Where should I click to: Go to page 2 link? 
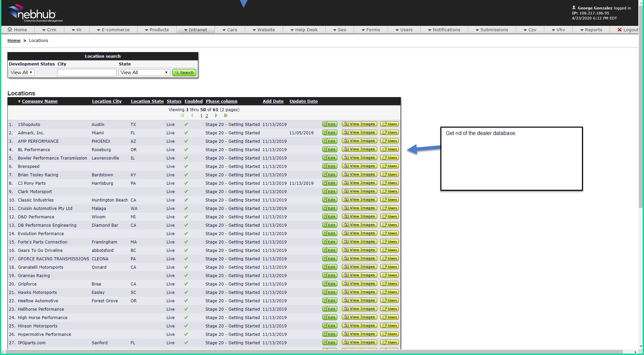click(x=207, y=116)
